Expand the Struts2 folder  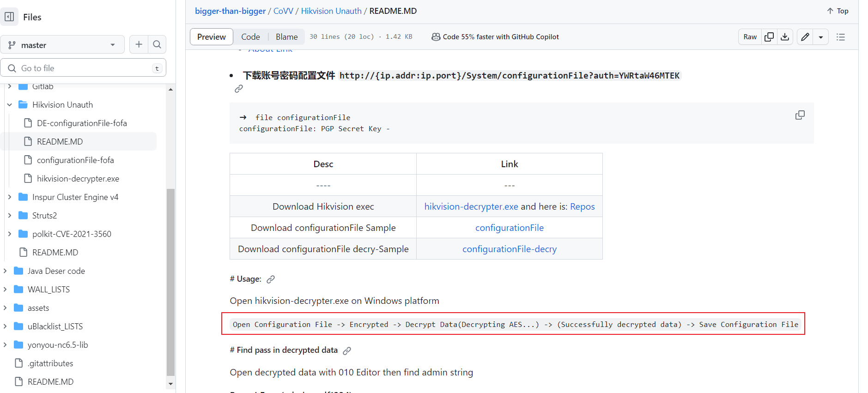pos(10,216)
